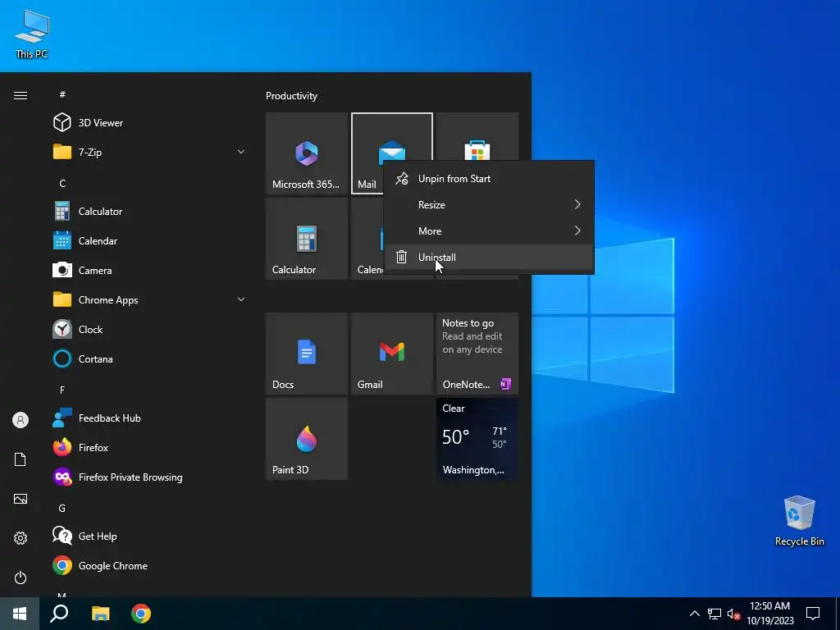Open the Resize submenu arrow
Image resolution: width=840 pixels, height=630 pixels.
[577, 204]
